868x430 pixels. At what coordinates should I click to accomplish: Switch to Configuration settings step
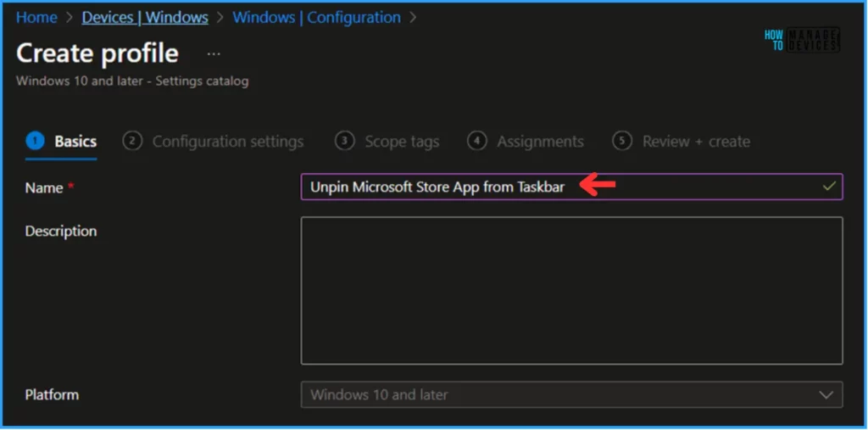coord(213,142)
